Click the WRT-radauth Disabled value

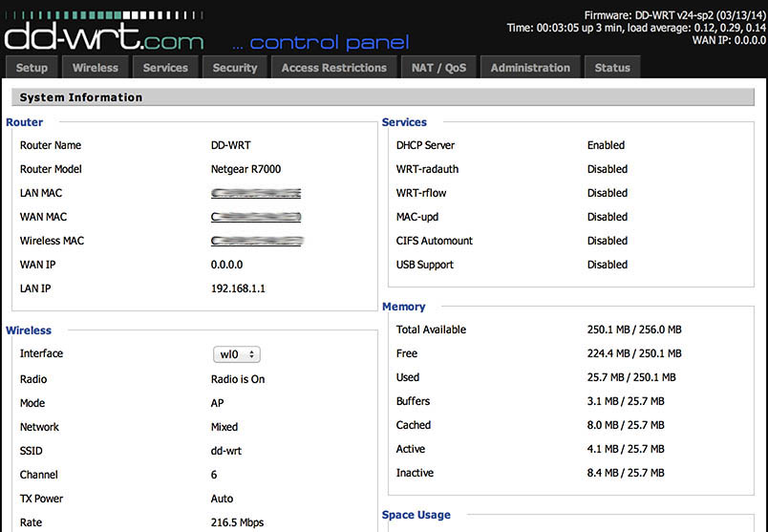tap(608, 169)
